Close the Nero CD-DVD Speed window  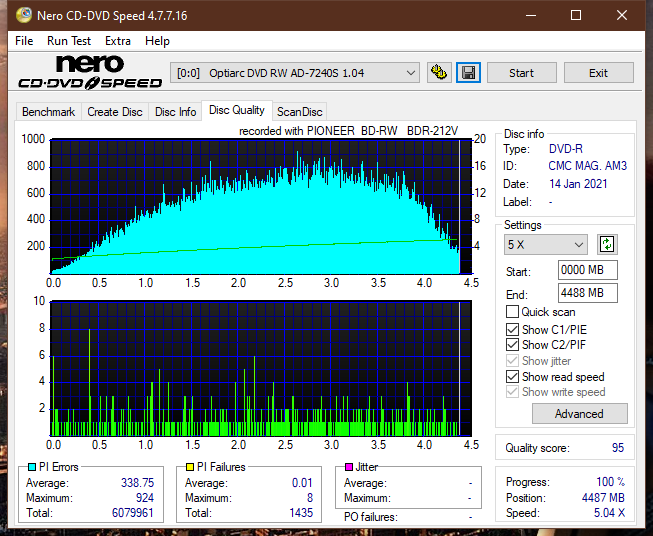pos(622,15)
